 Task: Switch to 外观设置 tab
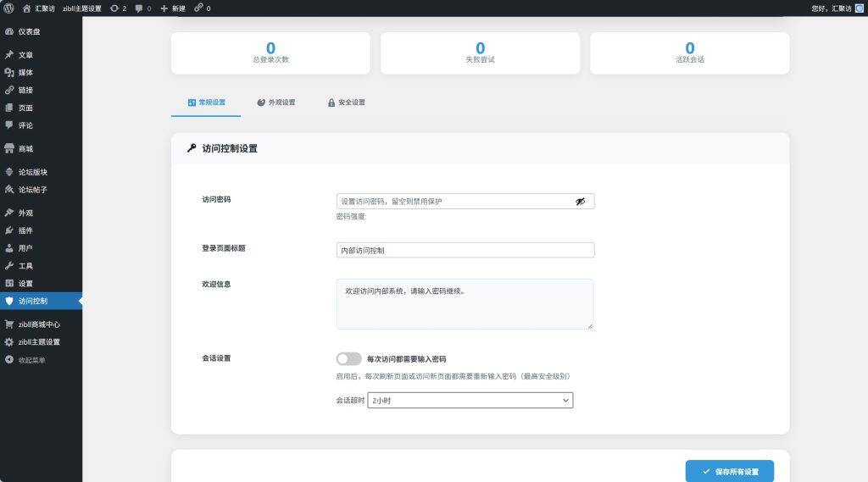(275, 102)
